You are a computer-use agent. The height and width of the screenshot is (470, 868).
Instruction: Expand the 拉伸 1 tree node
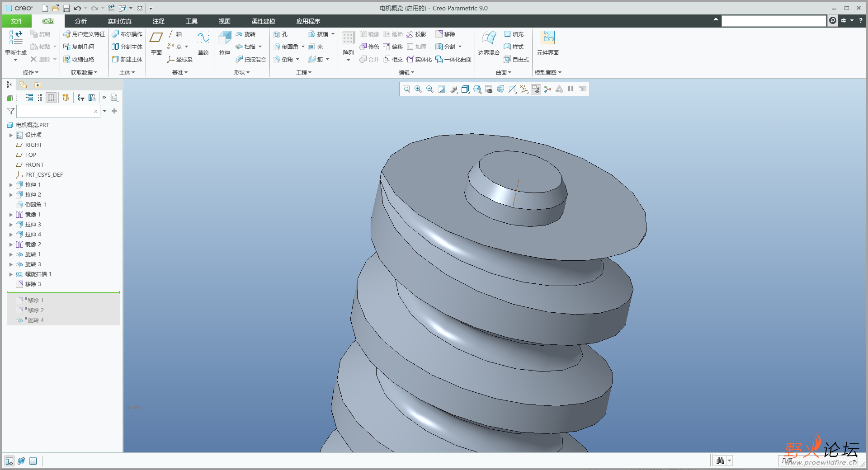pos(11,185)
